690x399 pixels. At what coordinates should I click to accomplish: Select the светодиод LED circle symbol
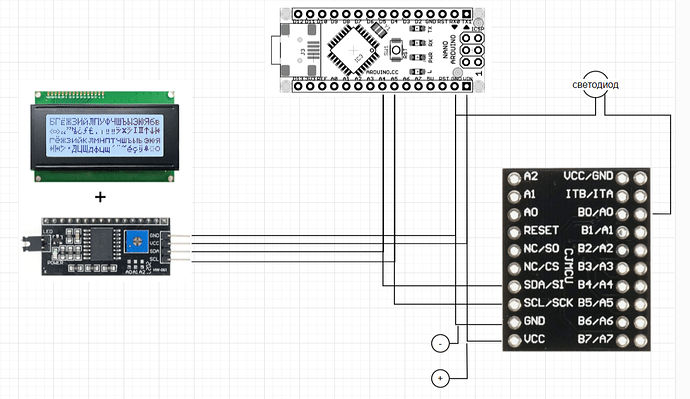click(x=595, y=84)
